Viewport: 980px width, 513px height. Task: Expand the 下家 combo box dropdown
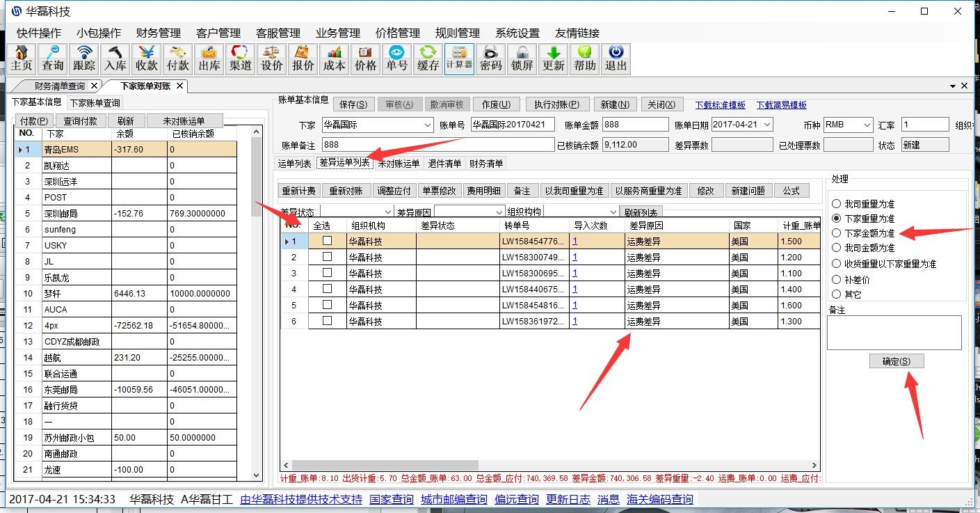tap(427, 125)
